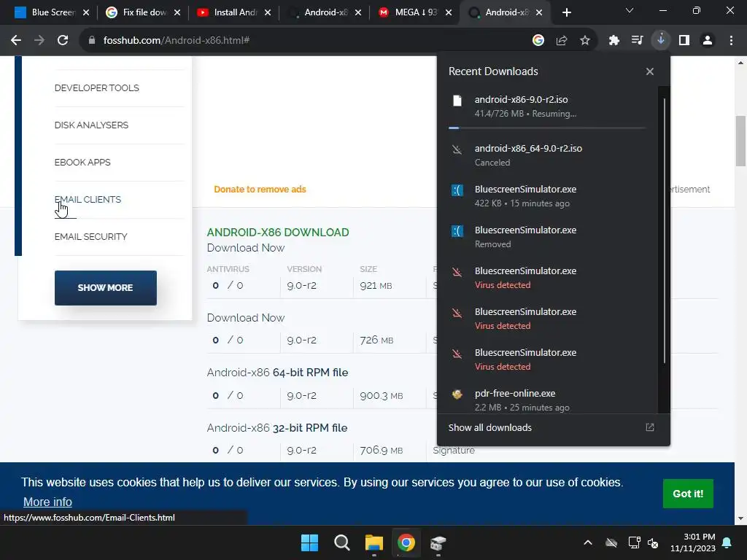Toggle the Downloads toolbar icon
Viewport: 747px width, 560px height.
[661, 40]
